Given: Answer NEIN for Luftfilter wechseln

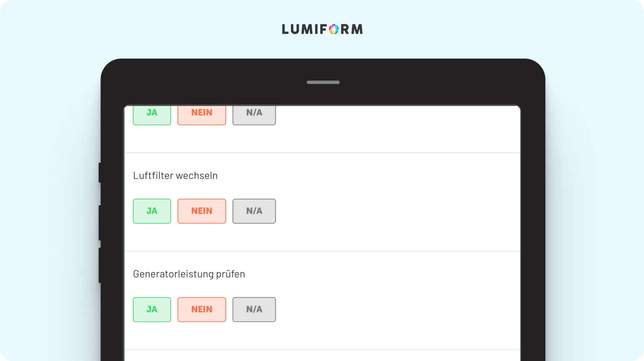Looking at the screenshot, I should pos(202,211).
